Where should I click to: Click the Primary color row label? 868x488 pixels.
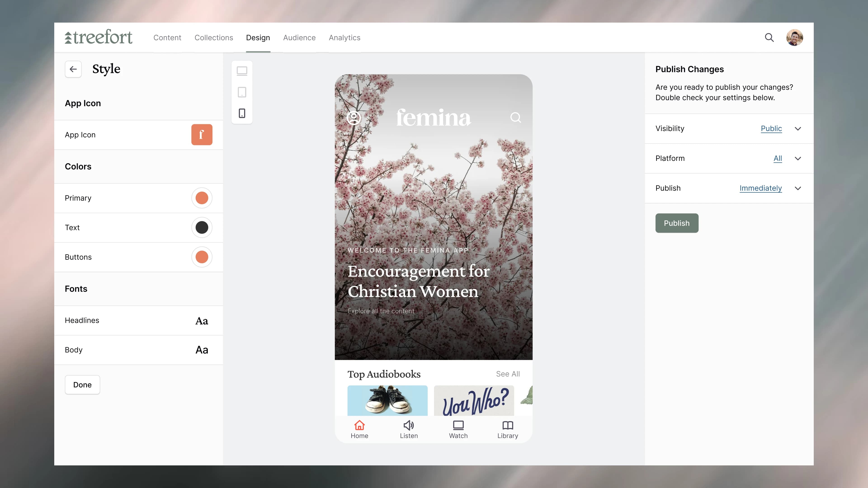(78, 198)
